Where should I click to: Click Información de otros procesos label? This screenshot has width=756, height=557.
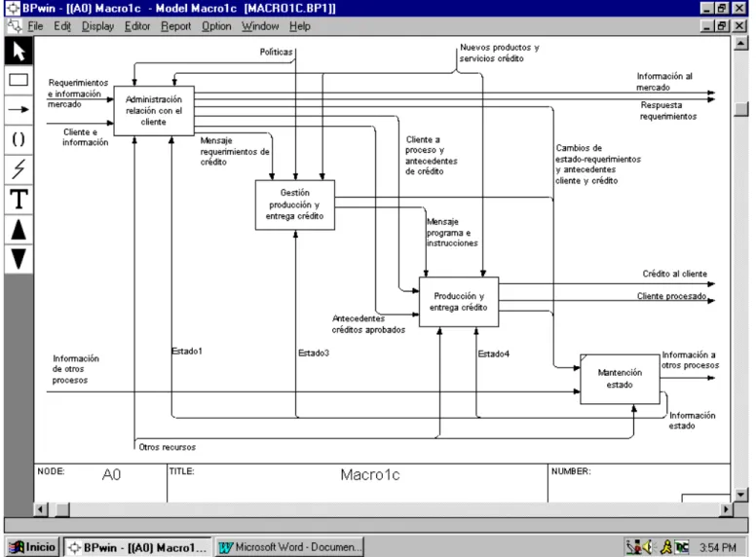[76, 369]
